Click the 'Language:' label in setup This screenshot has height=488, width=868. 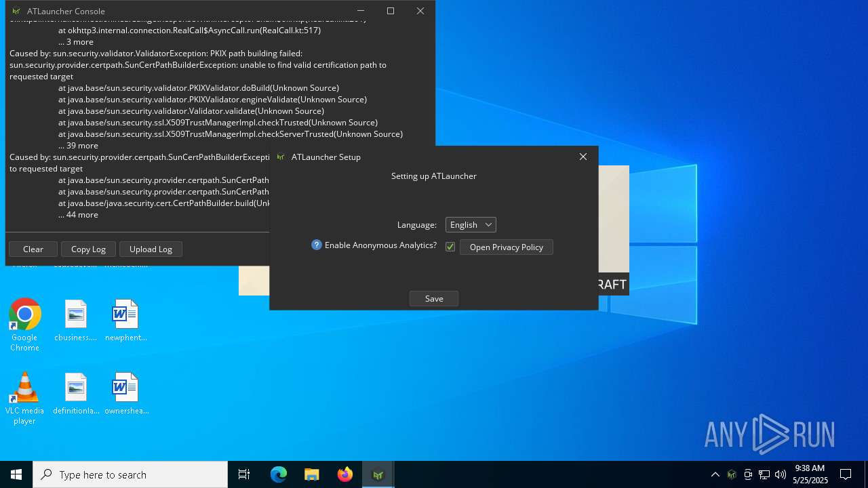point(417,225)
